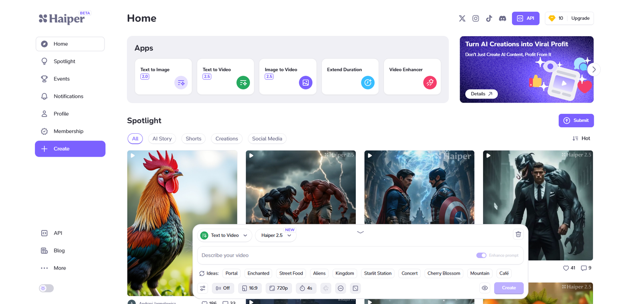Toggle the eye visibility icon
This screenshot has height=304, width=644.
point(485,288)
